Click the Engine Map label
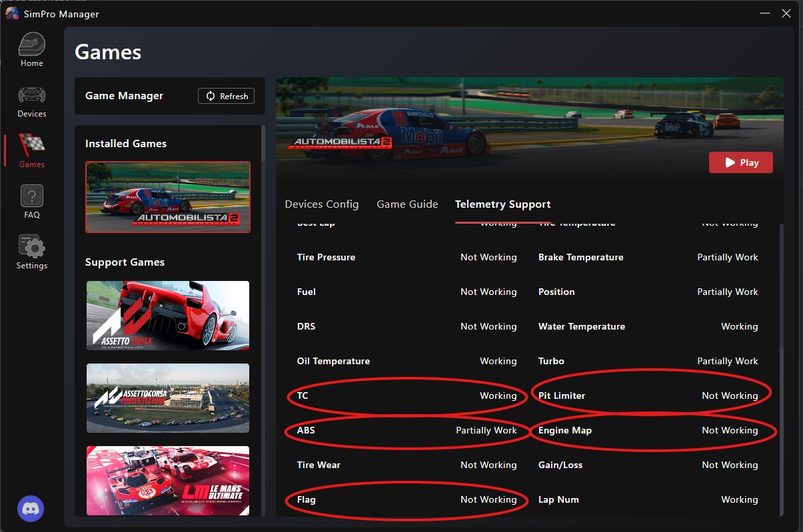The width and height of the screenshot is (803, 532). pyautogui.click(x=565, y=430)
